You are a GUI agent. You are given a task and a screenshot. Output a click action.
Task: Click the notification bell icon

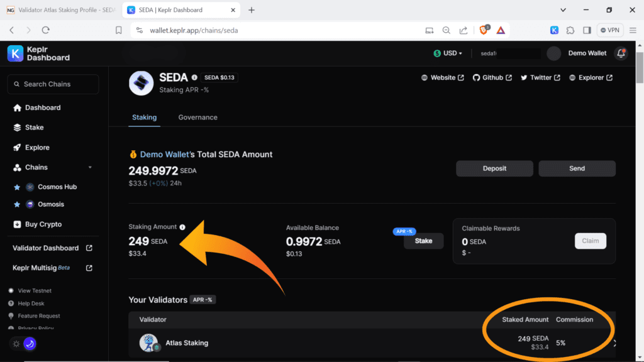621,53
